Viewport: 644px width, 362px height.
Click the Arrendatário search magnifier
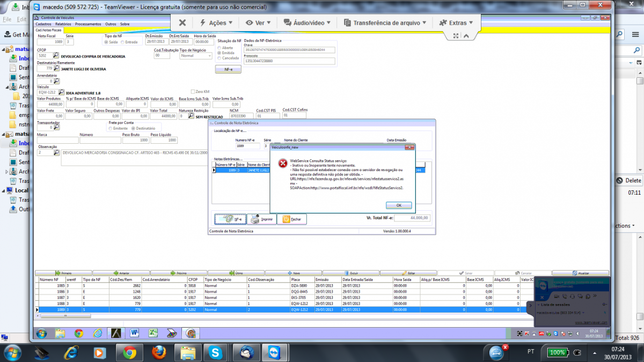pos(57,81)
